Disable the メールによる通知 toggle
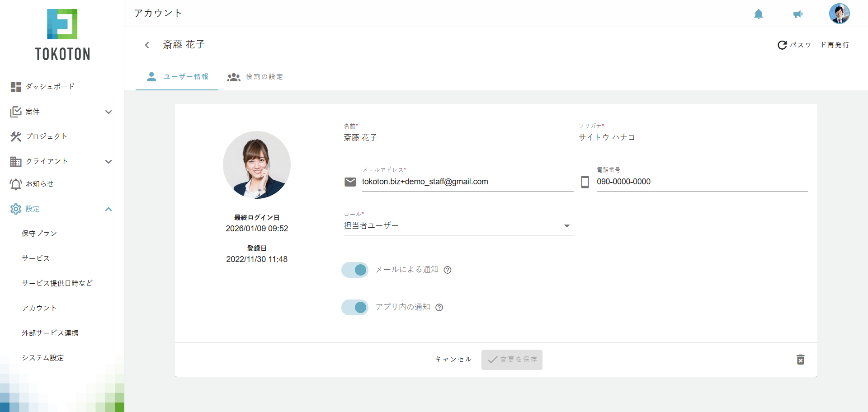This screenshot has height=412, width=868. point(354,270)
